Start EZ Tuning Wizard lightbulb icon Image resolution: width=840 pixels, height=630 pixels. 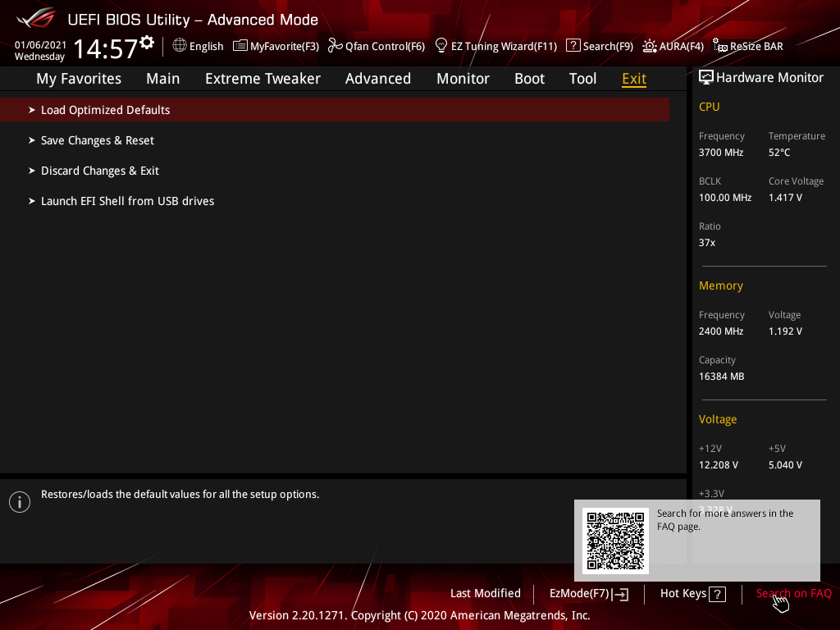pyautogui.click(x=441, y=46)
